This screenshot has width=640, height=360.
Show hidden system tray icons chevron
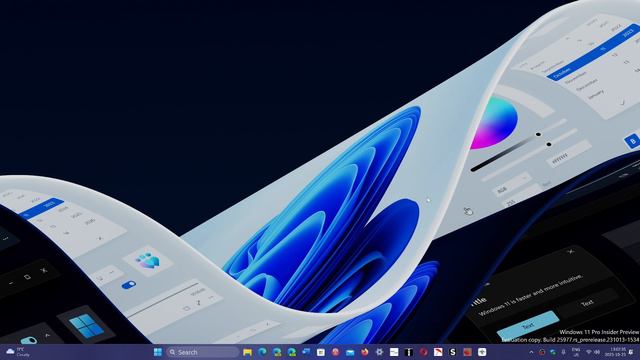(x=531, y=352)
